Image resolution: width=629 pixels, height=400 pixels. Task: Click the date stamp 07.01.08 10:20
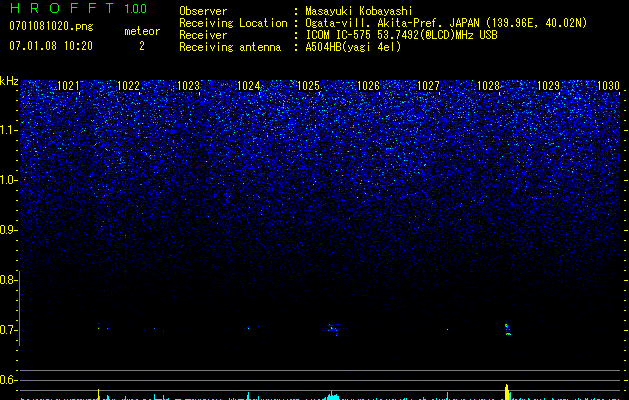(51, 46)
